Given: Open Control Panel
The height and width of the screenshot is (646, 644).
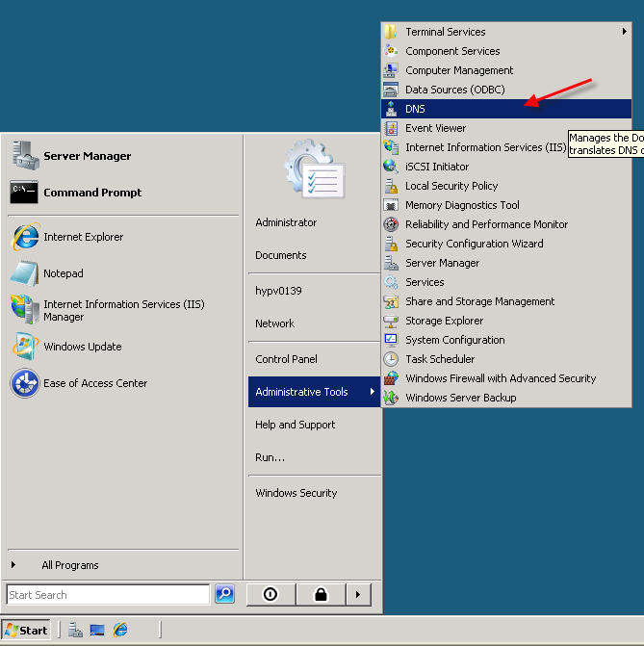Looking at the screenshot, I should point(286,359).
